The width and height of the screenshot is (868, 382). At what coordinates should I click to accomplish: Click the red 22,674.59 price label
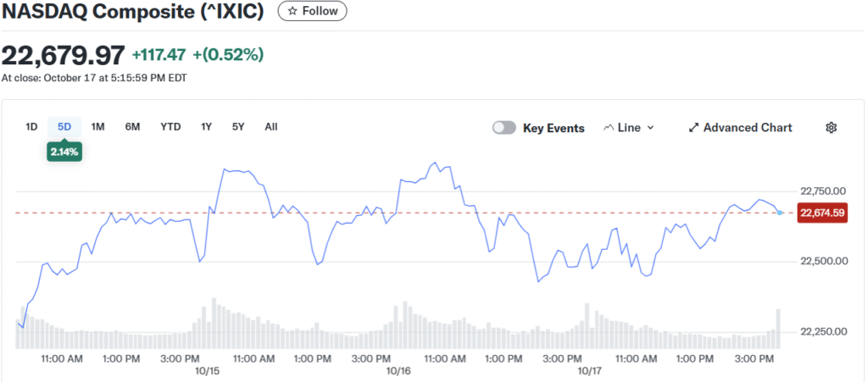point(821,213)
